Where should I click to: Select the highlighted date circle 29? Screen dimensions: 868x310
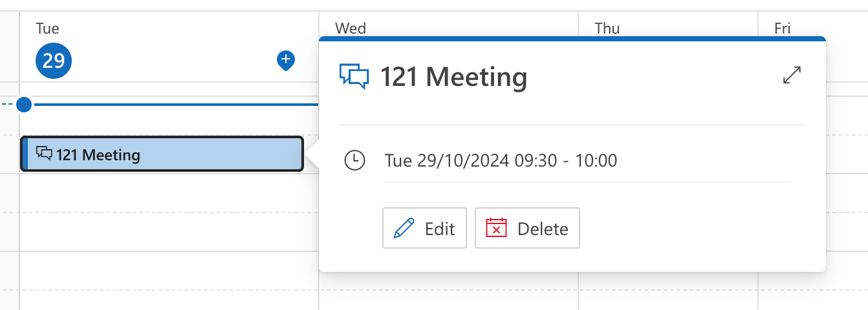pos(54,61)
